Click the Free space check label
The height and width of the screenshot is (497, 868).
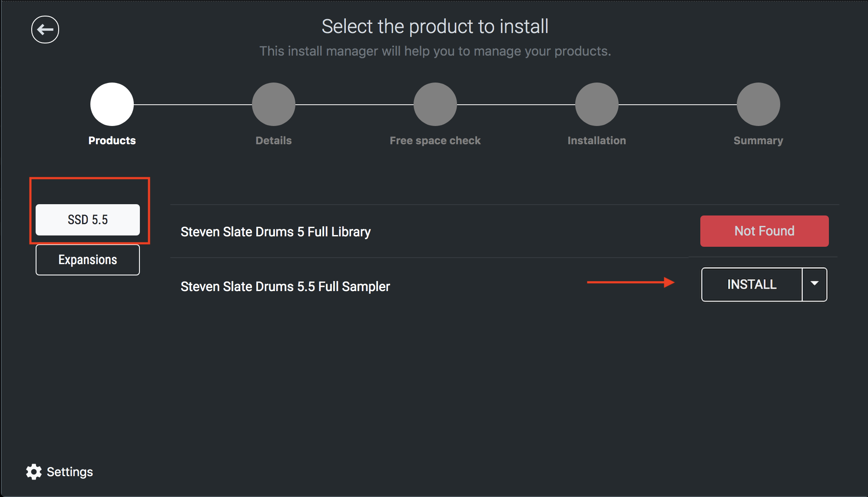click(x=435, y=141)
